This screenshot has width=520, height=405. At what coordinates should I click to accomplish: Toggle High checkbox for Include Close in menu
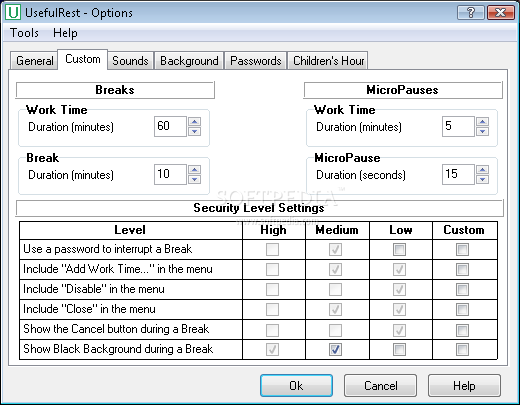[272, 309]
